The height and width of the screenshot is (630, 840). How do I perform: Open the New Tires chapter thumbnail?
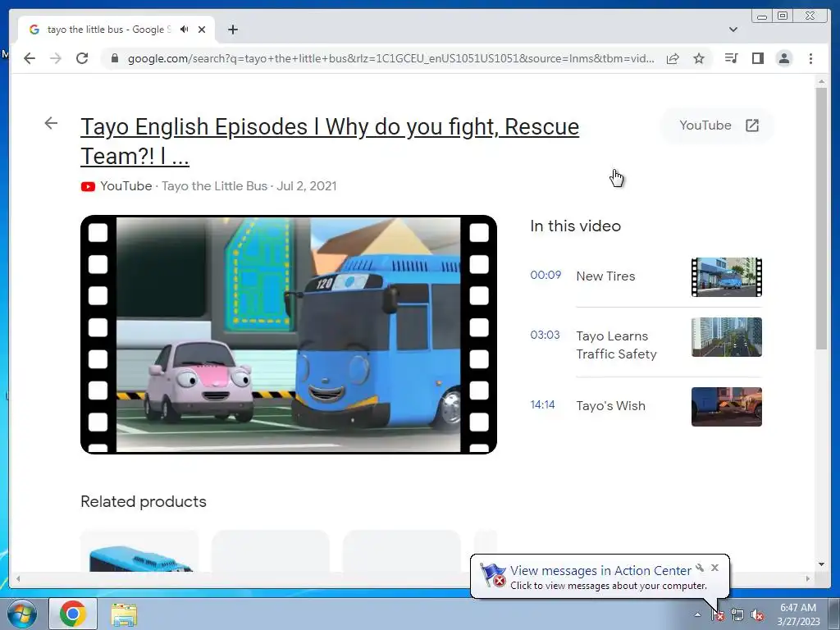[727, 277]
